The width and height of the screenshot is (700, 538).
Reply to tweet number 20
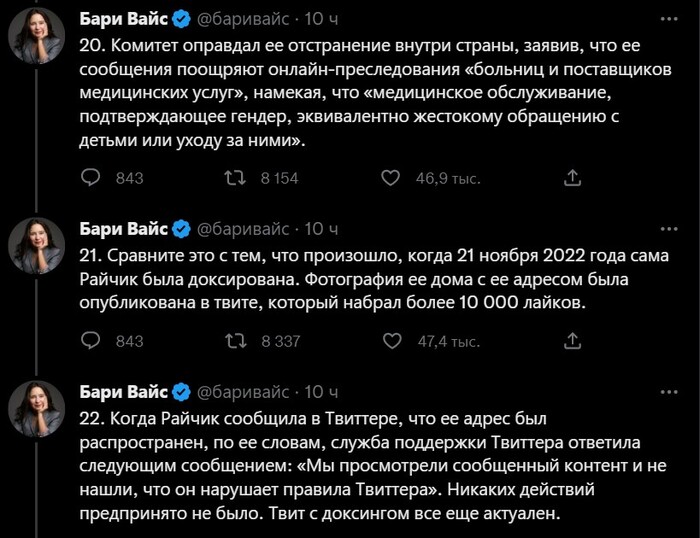[90, 178]
